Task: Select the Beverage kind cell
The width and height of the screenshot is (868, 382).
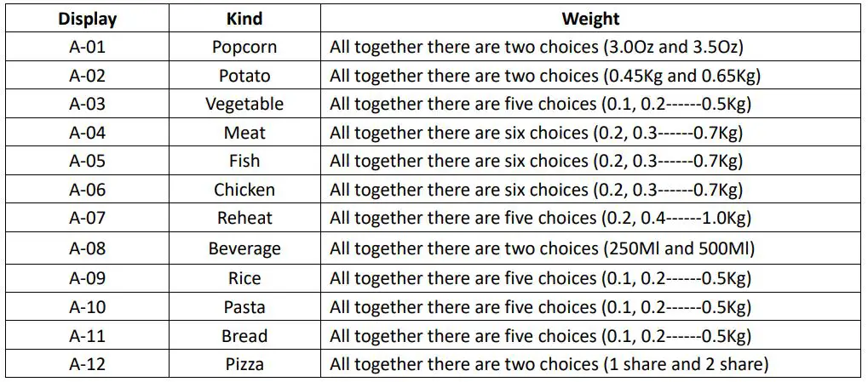Action: [244, 249]
